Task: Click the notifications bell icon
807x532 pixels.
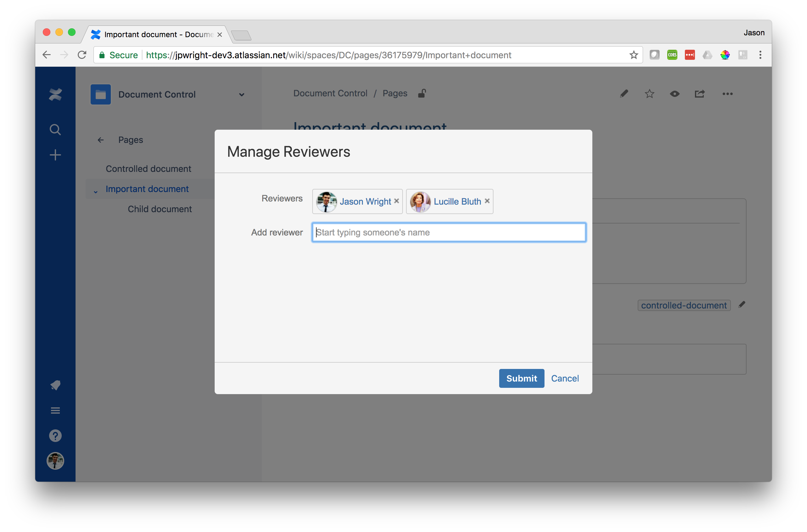Action: 55,385
